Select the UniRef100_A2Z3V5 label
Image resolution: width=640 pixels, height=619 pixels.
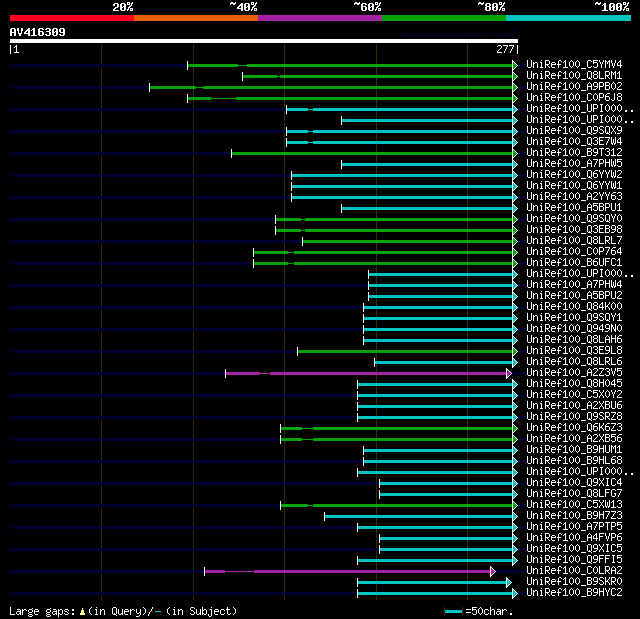(574, 373)
